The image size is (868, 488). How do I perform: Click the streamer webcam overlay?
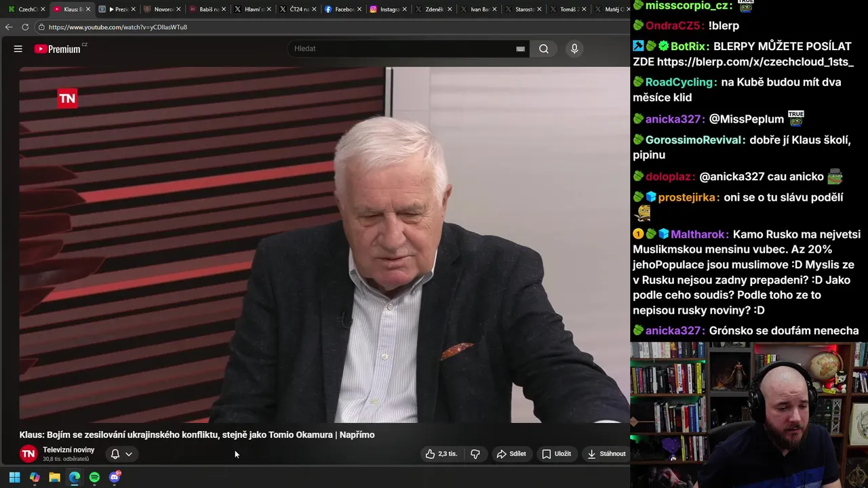click(749, 415)
